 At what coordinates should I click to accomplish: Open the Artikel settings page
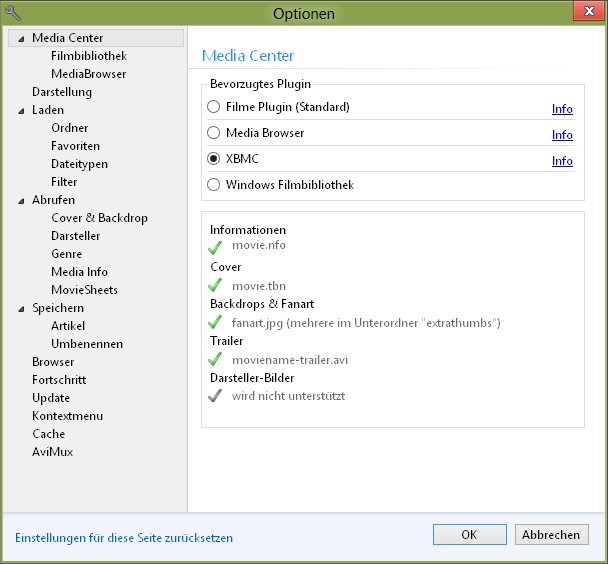click(68, 326)
